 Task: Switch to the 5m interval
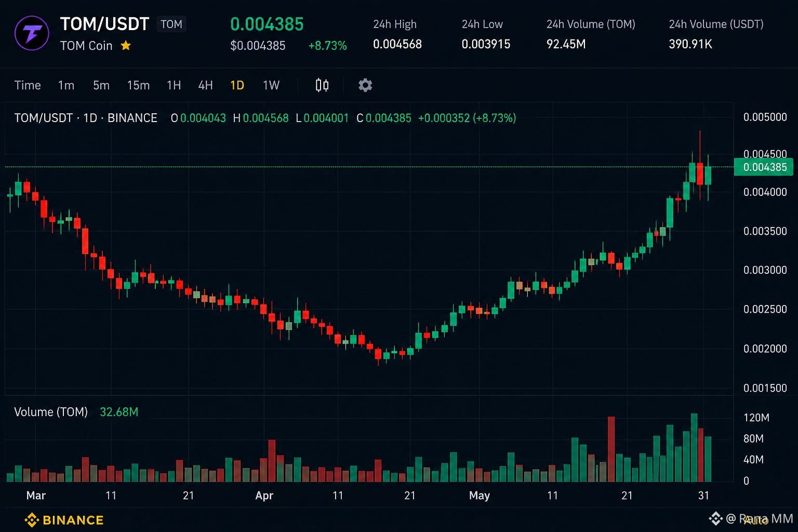(101, 85)
